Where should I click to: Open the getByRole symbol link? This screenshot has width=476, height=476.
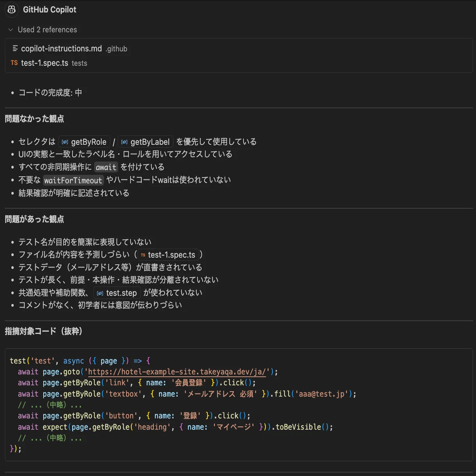coord(84,142)
